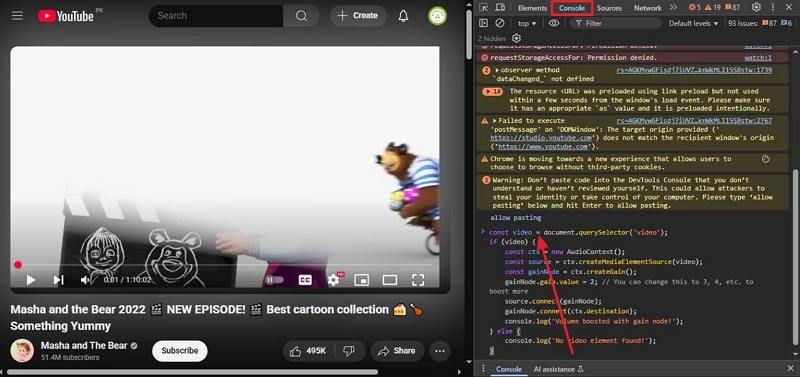The height and width of the screenshot is (377, 800).
Task: Open Masha and The Bear channel name link
Action: click(84, 345)
